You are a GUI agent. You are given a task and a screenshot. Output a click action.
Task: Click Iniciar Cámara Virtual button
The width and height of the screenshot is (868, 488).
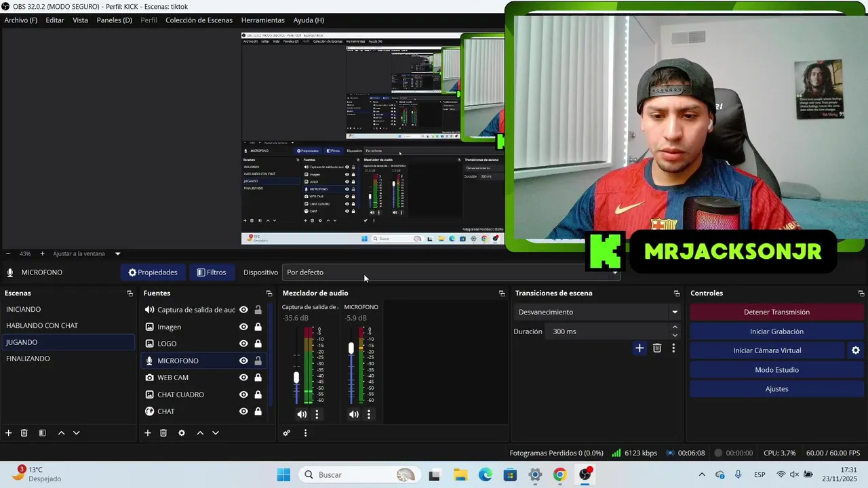[767, 350]
